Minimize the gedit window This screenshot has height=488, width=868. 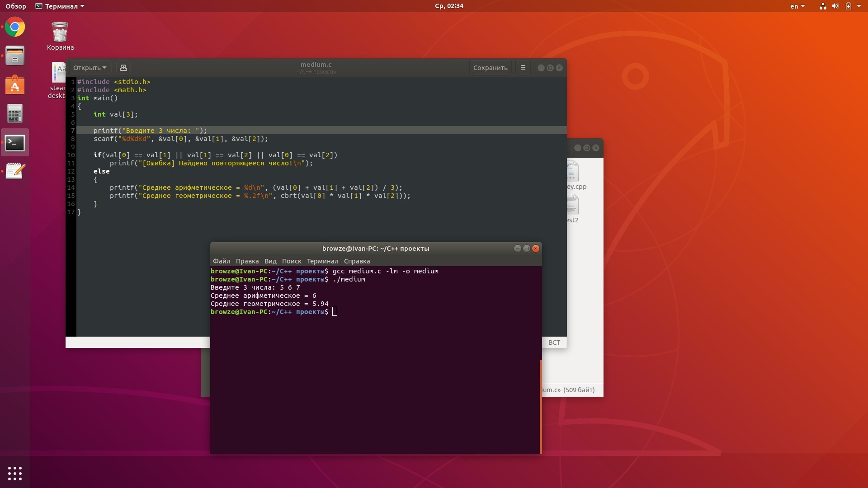coord(541,68)
